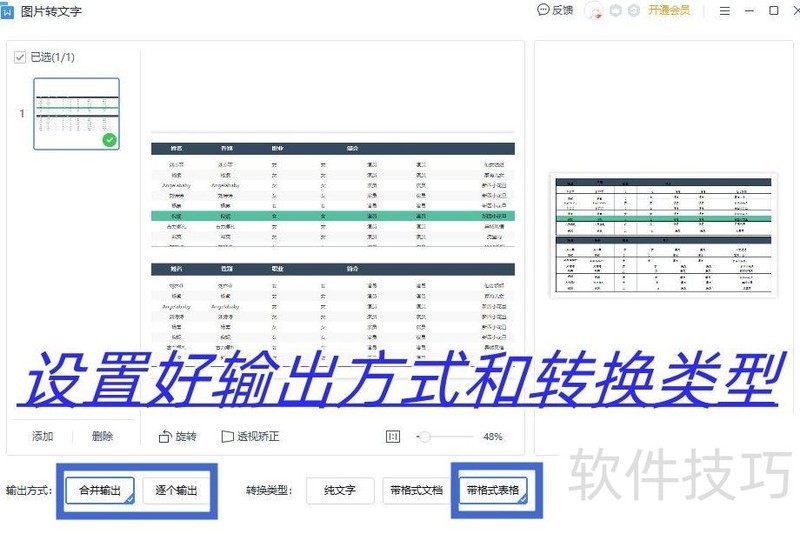Select 逐个输出 output mode

coord(176,491)
